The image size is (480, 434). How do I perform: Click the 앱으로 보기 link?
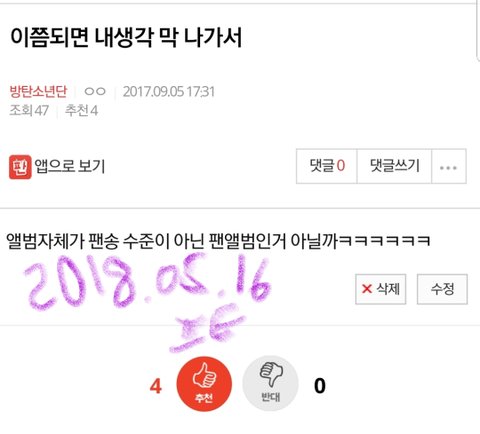click(x=70, y=167)
